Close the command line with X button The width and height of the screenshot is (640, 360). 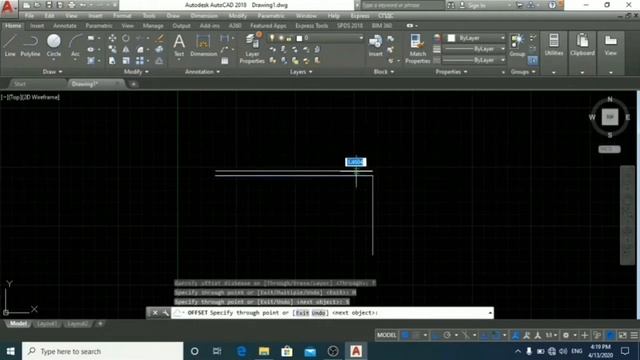pyautogui.click(x=155, y=313)
